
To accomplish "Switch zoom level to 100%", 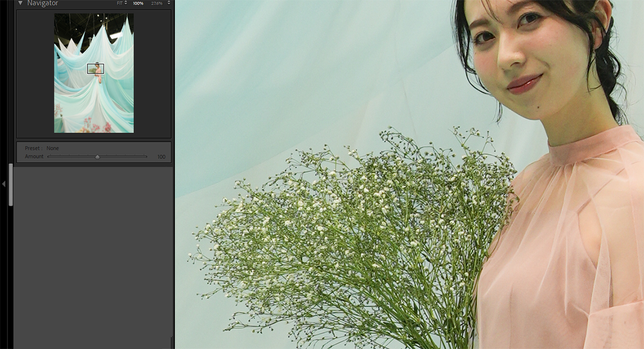I will [x=138, y=3].
